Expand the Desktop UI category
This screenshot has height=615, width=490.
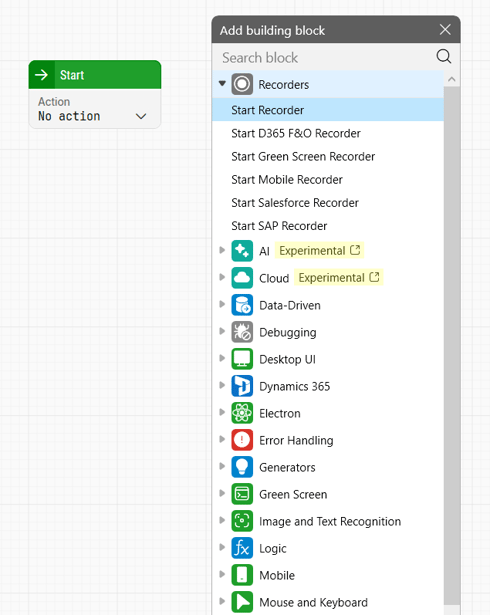coord(222,358)
